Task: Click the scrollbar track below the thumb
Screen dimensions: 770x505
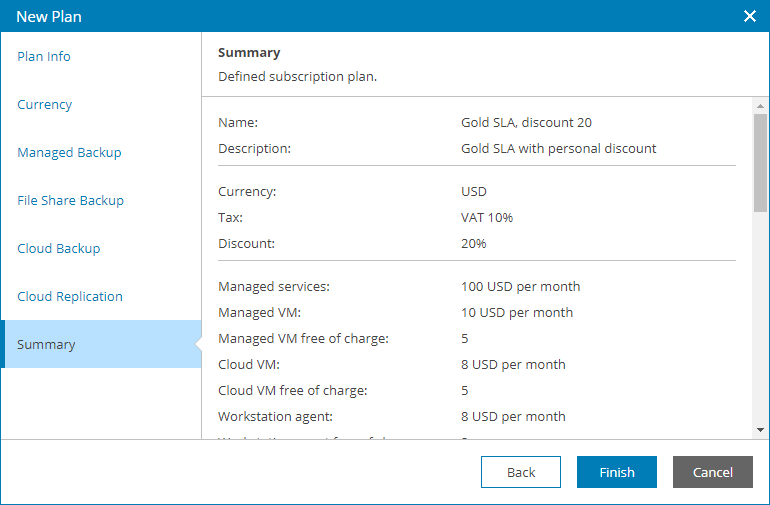Action: click(760, 320)
